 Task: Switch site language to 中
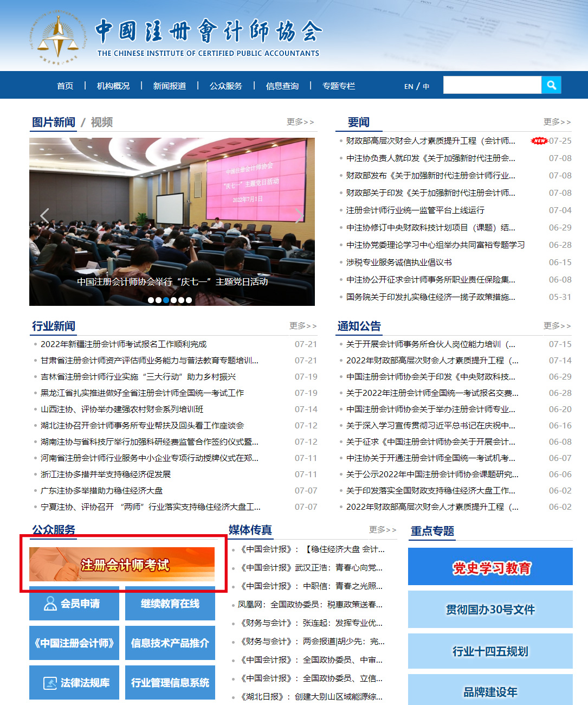[x=425, y=85]
